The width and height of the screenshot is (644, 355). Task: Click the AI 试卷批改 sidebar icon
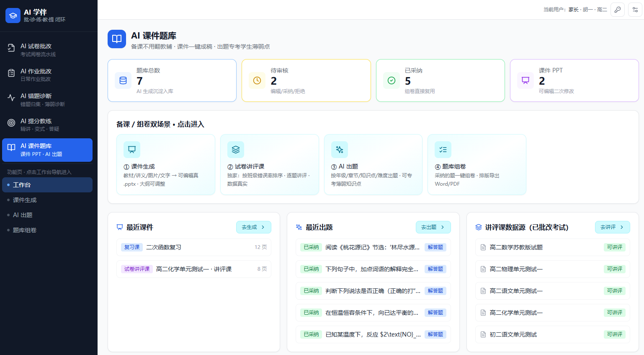(x=11, y=48)
